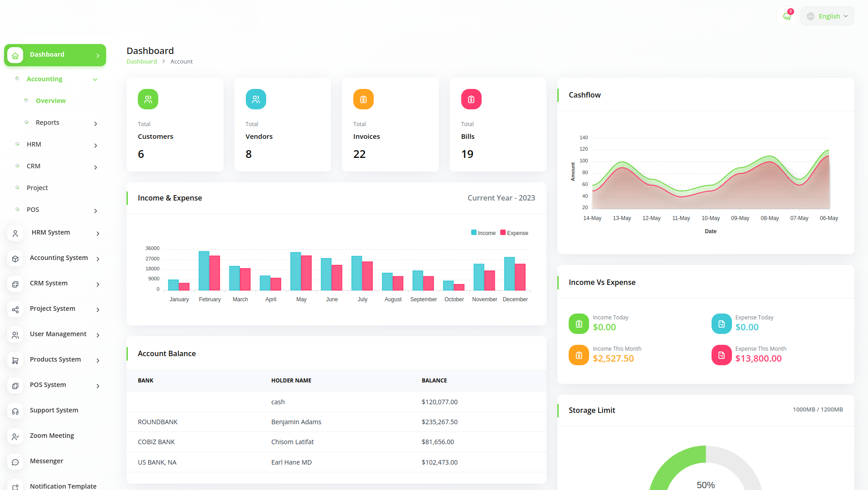Click the Current Year - 2023 label
This screenshot has width=868, height=490.
pos(501,198)
